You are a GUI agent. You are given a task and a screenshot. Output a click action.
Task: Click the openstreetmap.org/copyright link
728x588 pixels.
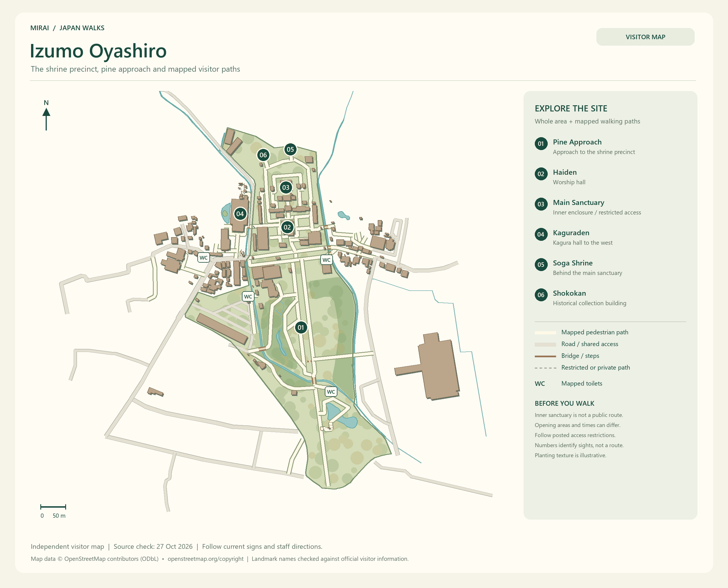(x=206, y=559)
